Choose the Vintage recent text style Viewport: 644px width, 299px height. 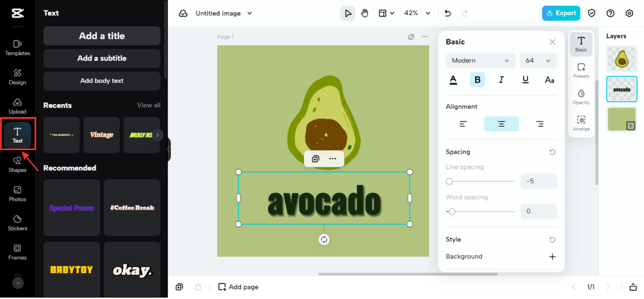(x=102, y=135)
